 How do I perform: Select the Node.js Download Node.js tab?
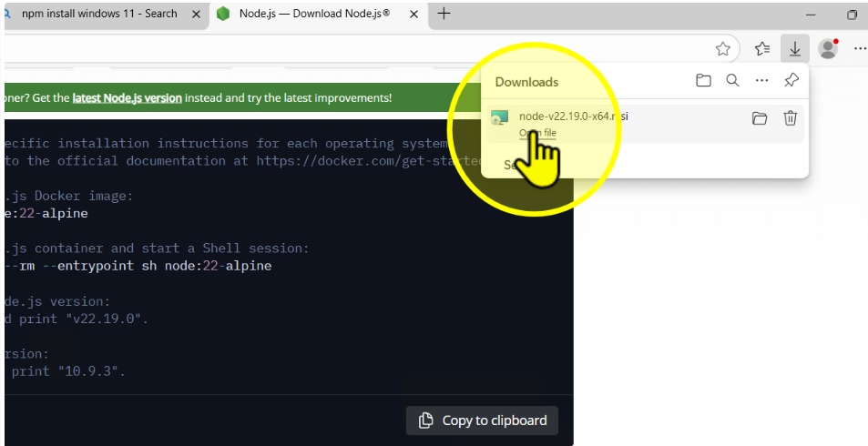pos(314,14)
